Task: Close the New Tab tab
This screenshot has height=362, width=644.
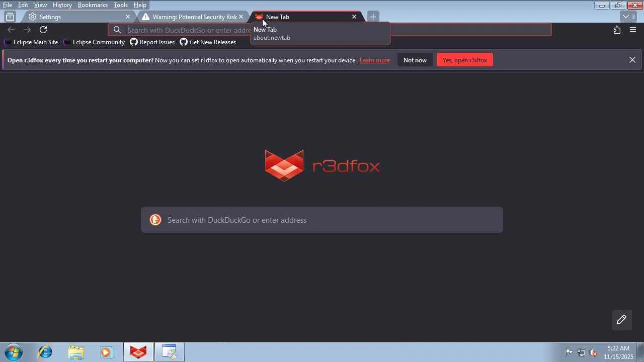Action: (354, 17)
